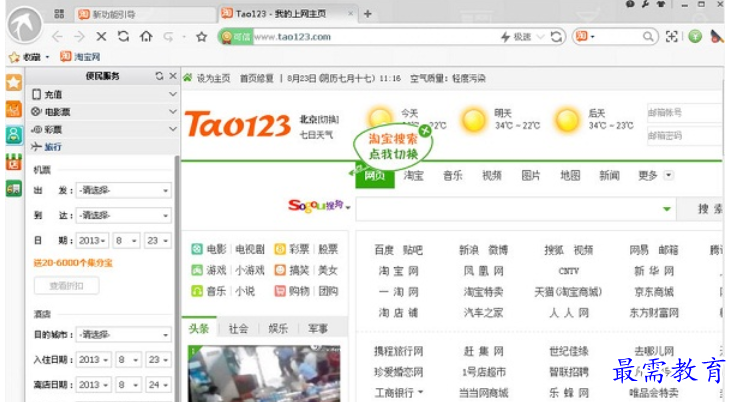This screenshot has width=734, height=402.
Task: Open the shop sidebar icon
Action: (x=14, y=162)
